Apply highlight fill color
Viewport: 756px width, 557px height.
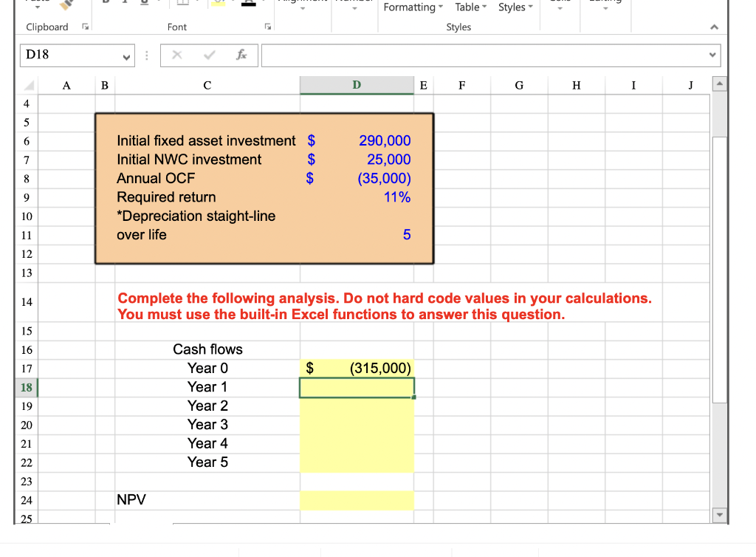click(218, 4)
